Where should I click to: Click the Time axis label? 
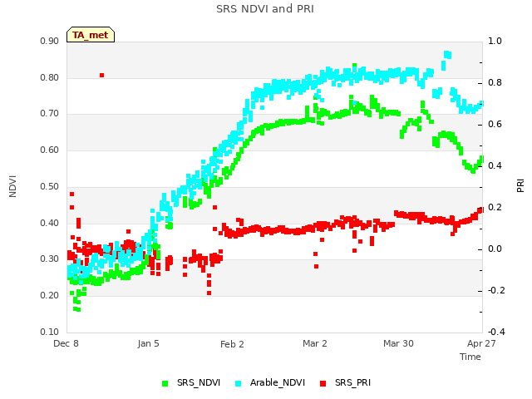(470, 357)
